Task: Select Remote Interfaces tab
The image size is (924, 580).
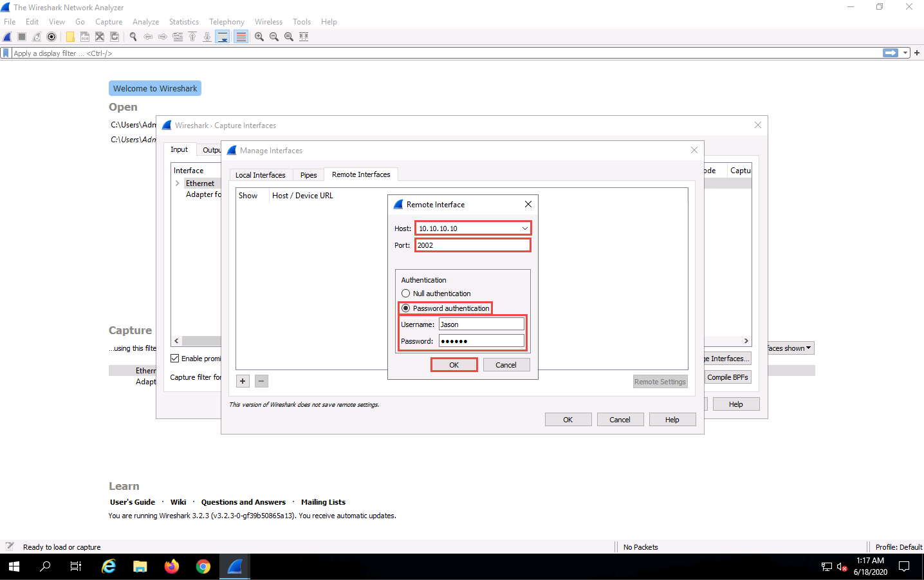Action: pos(361,174)
